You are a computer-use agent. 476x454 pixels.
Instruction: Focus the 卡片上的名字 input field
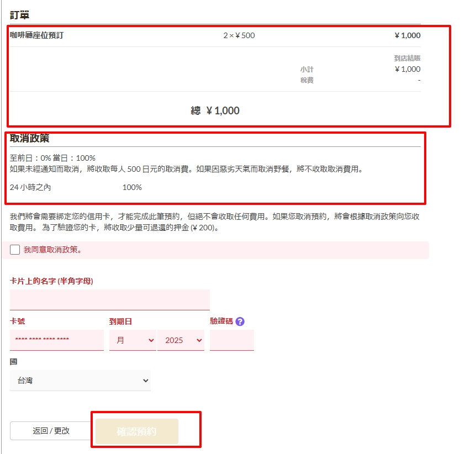(x=109, y=300)
